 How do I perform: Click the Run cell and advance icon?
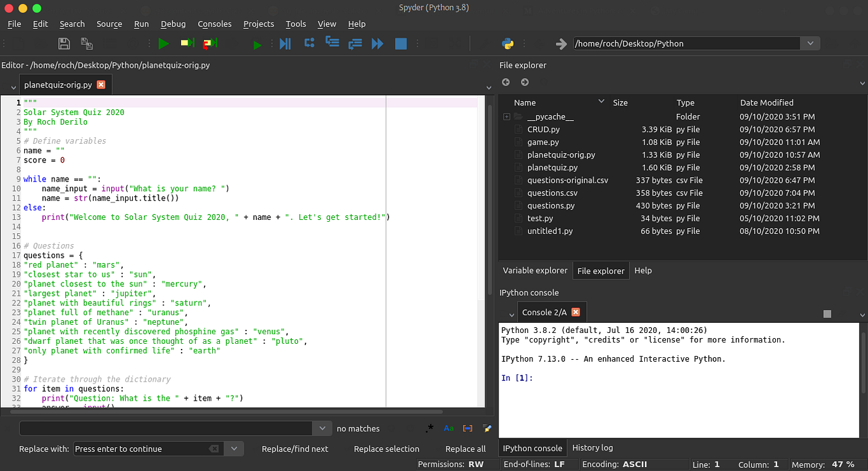209,43
